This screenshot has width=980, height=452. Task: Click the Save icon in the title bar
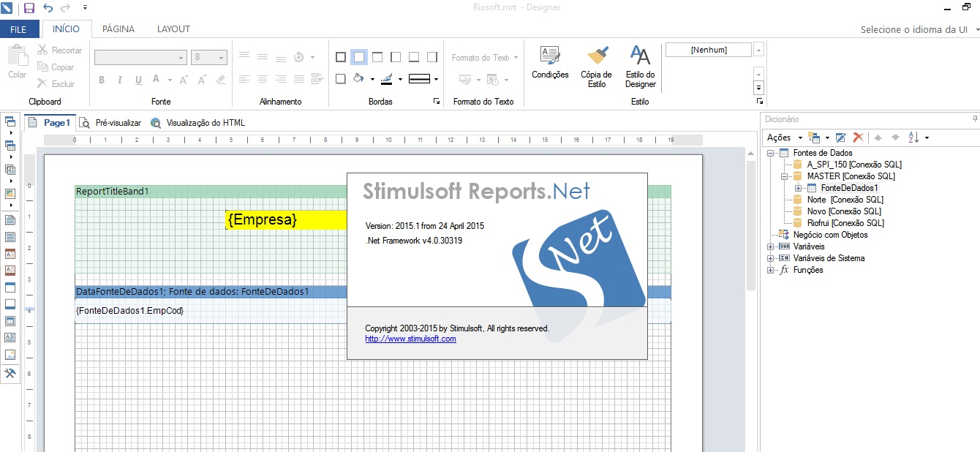pos(29,8)
